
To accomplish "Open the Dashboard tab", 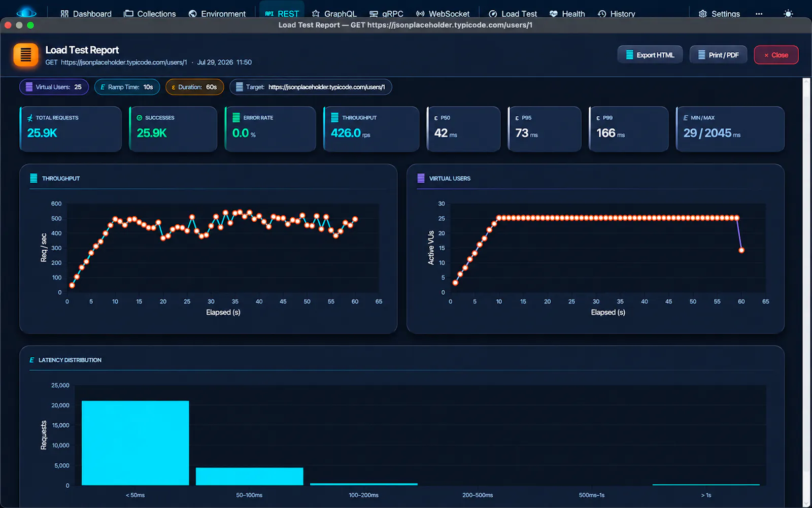I will coord(86,14).
